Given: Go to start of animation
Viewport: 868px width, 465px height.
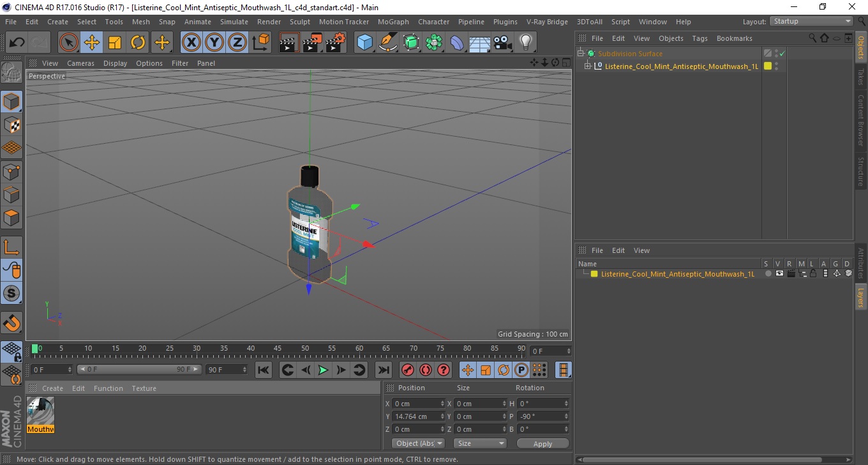Looking at the screenshot, I should (x=264, y=370).
